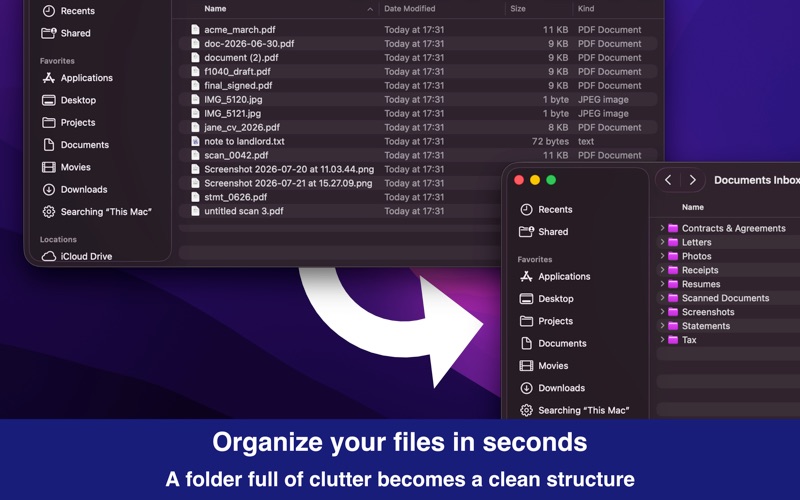Go forward in the Documents Inbox window
The height and width of the screenshot is (500, 800).
point(692,180)
